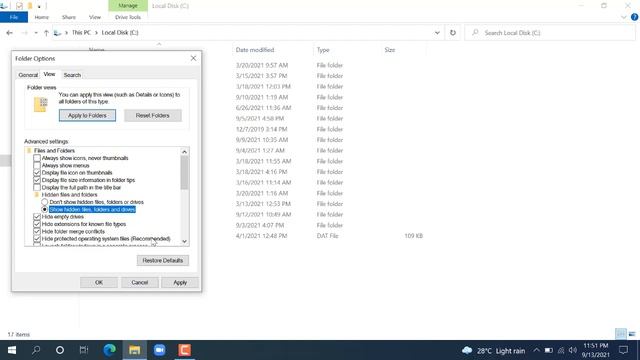The image size is (640, 360).
Task: Open the Home ribbon tab
Action: coord(42,17)
